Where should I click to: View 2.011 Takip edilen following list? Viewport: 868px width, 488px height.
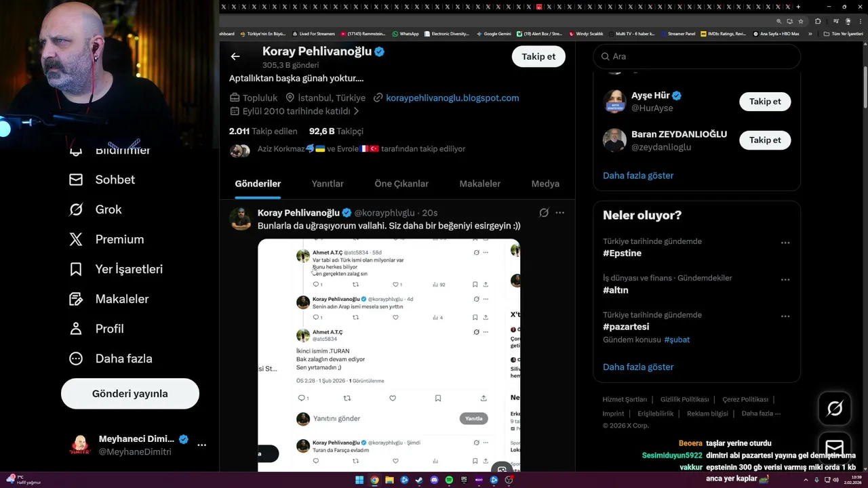click(263, 131)
